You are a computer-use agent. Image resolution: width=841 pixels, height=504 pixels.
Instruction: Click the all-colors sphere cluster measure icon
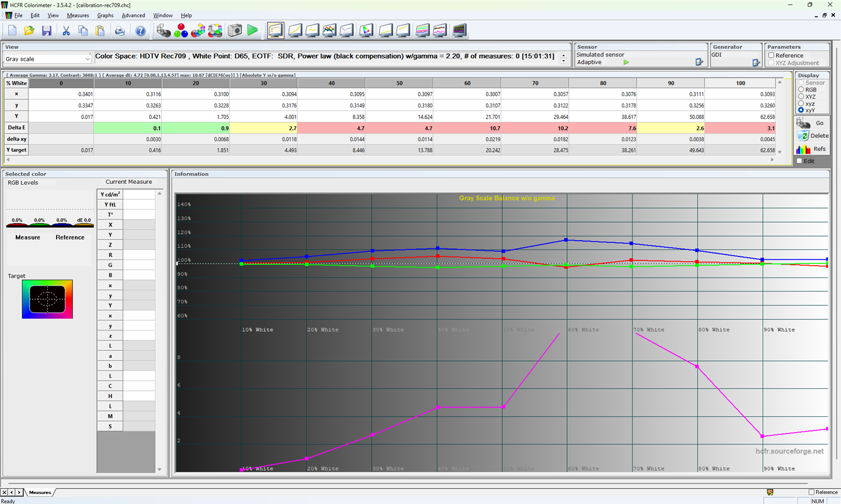tap(215, 30)
